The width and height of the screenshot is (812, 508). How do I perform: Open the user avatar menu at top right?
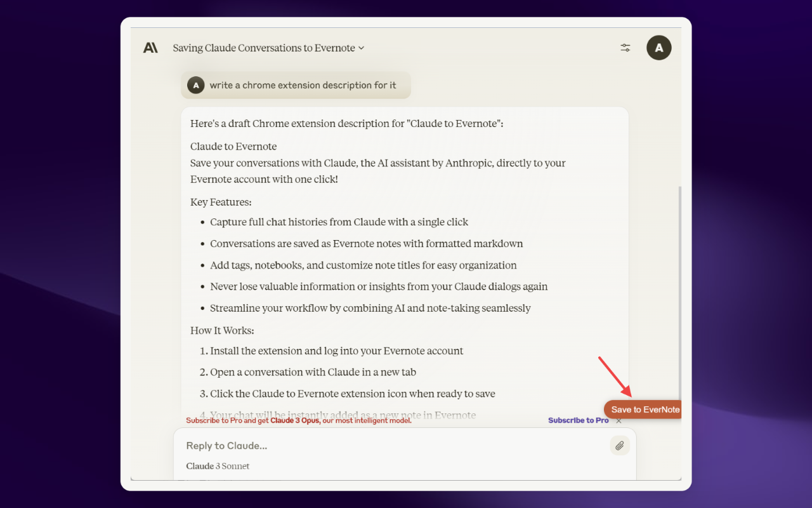click(659, 48)
